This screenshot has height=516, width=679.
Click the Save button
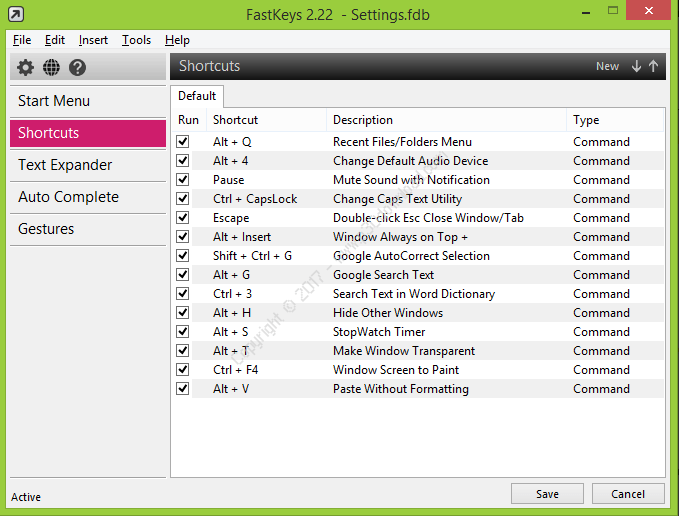(547, 494)
